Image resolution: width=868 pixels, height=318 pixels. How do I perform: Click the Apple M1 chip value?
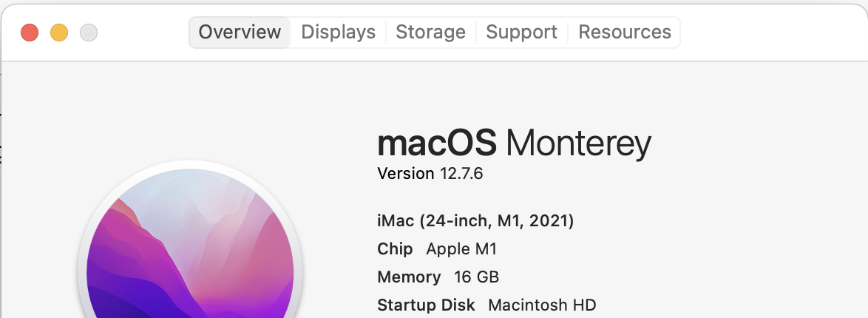(x=462, y=249)
